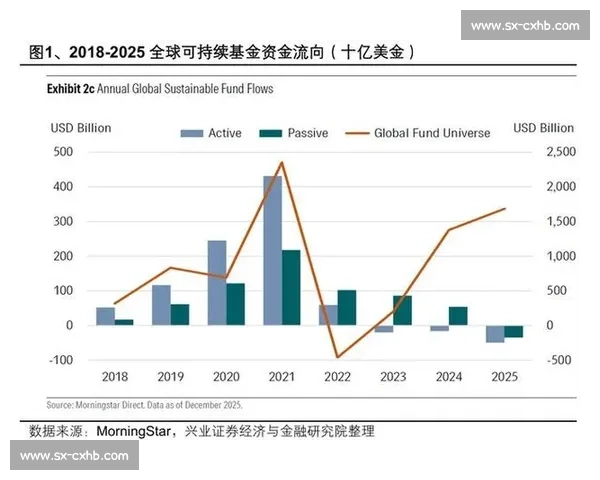Click the Global Fund Universe legend line marker
The width and height of the screenshot is (600, 480).
pyautogui.click(x=357, y=134)
